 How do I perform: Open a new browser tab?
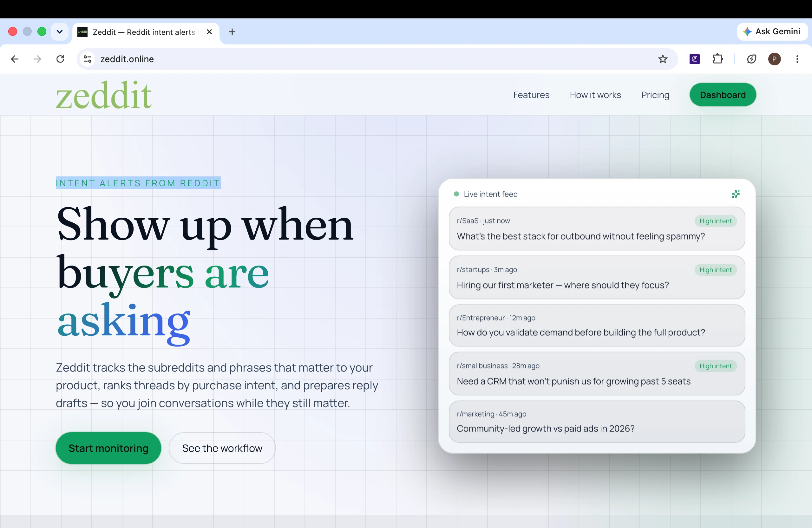click(232, 32)
